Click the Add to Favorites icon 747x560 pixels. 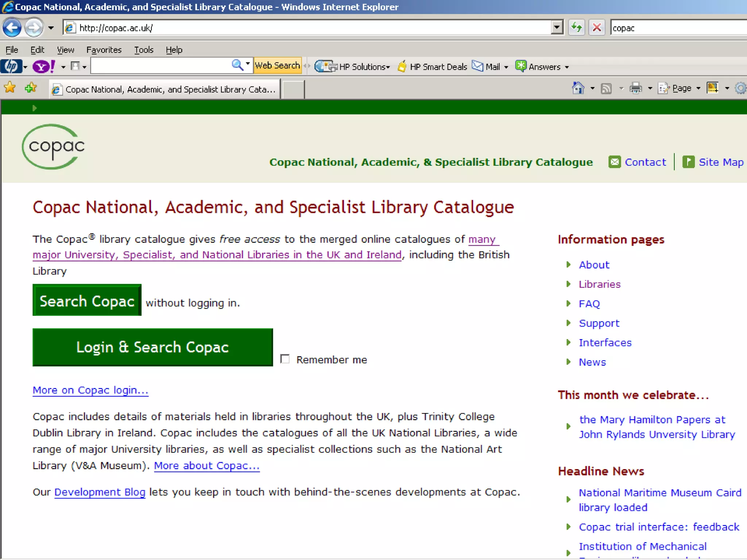(31, 88)
